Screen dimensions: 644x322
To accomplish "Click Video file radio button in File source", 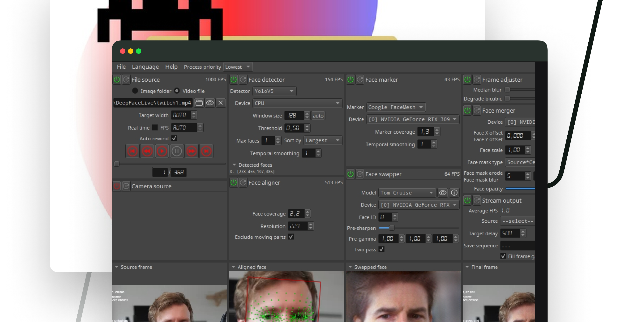I will tap(177, 91).
